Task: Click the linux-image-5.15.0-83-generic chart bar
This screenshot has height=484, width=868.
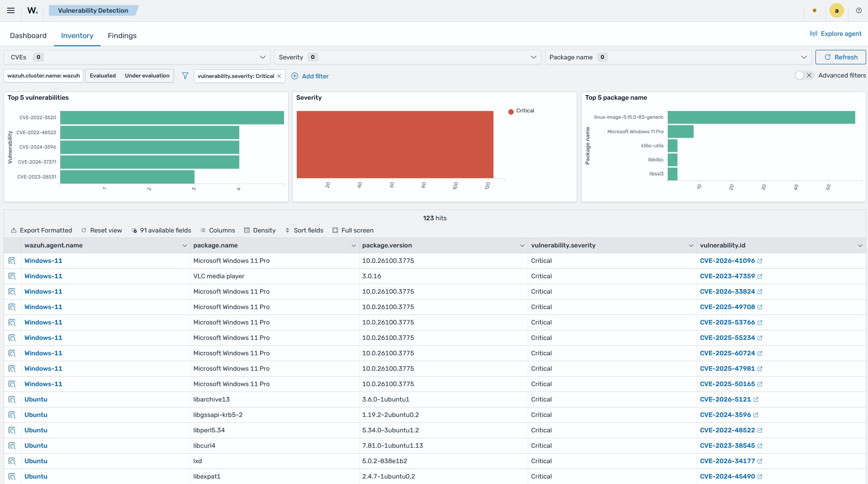Action: point(761,117)
